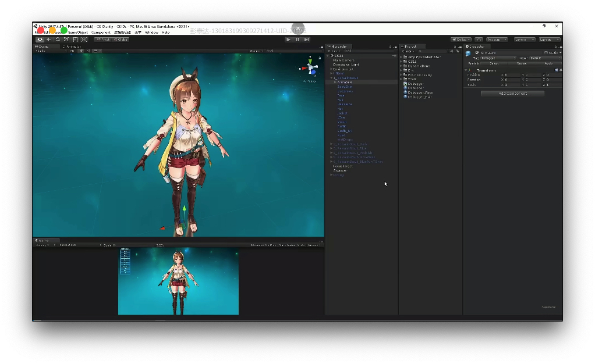Select the Move tool
595x364 pixels.
[48, 40]
